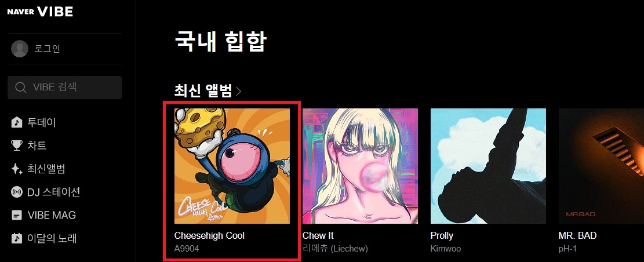Viewport: 644px width, 262px height.
Task: Expand 최신 앨범 section with chevron
Action: (239, 91)
